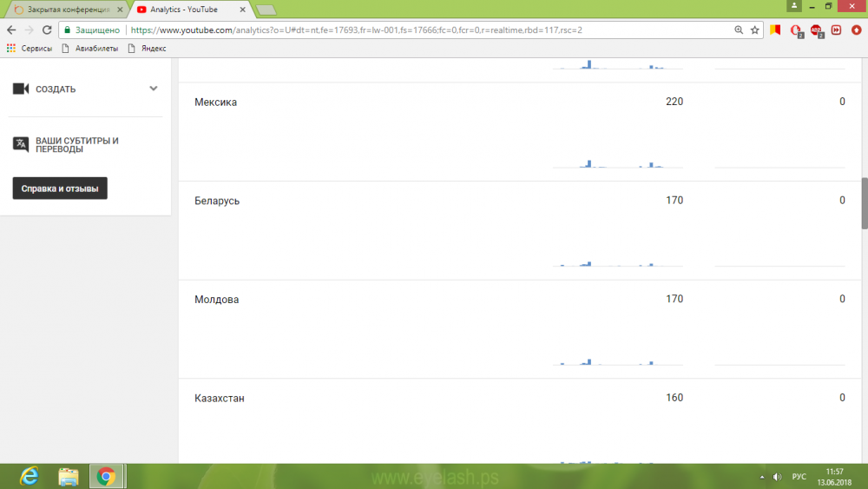868x489 pixels.
Task: Show hidden system tray icons arrow
Action: tap(761, 476)
